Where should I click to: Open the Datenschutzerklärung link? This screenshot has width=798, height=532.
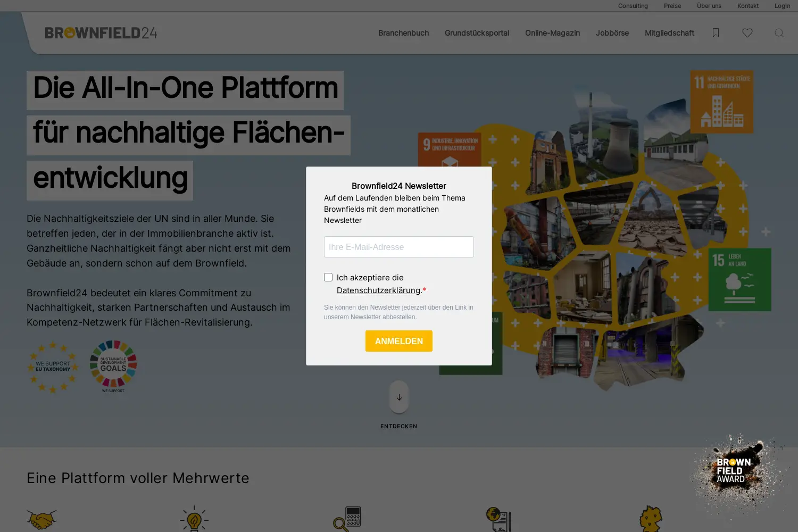coord(378,290)
